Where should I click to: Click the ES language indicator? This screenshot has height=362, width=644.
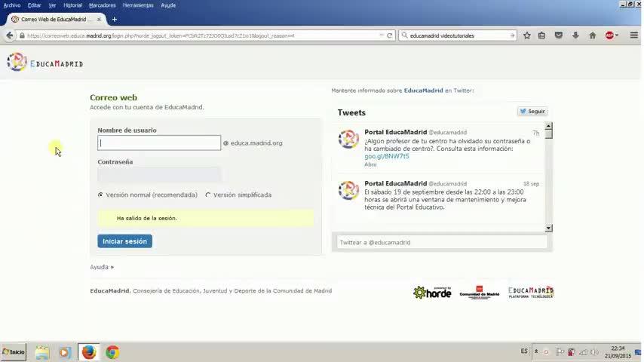coord(524,351)
